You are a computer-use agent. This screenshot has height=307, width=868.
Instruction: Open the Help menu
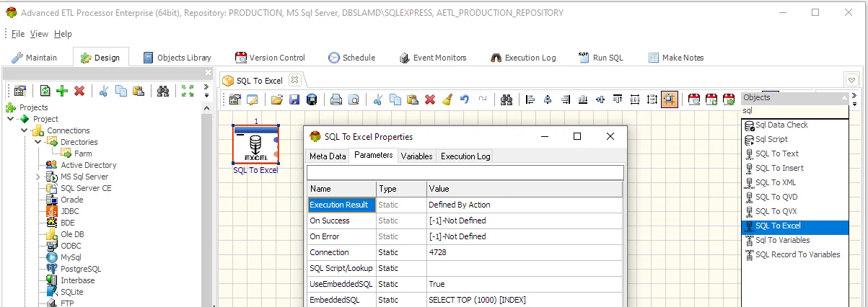pos(63,34)
